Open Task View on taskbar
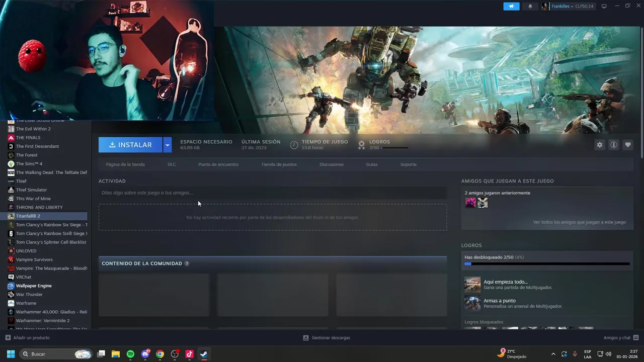Viewport: 644px width, 362px height. click(101, 354)
